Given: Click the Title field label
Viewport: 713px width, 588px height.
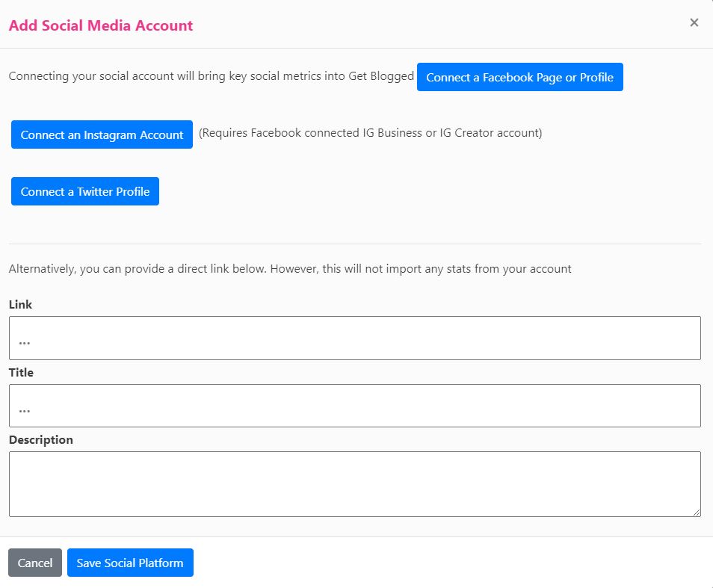Looking at the screenshot, I should coord(22,372).
